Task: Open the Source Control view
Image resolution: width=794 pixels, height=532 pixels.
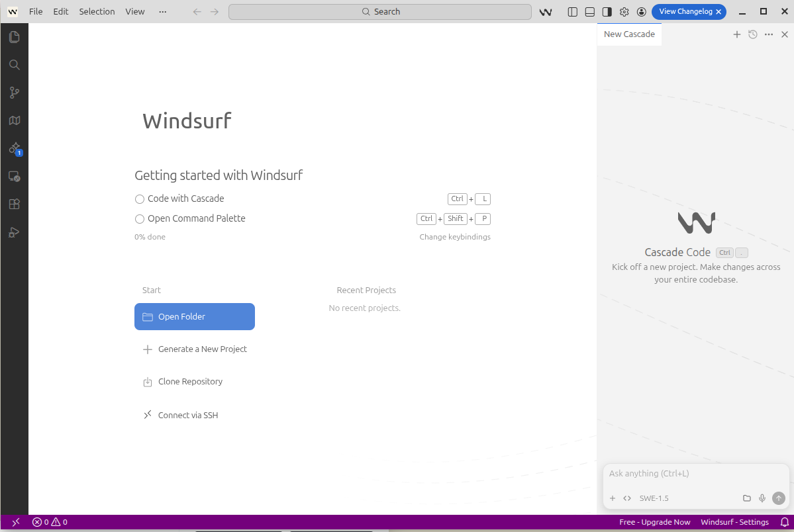Action: tap(14, 93)
